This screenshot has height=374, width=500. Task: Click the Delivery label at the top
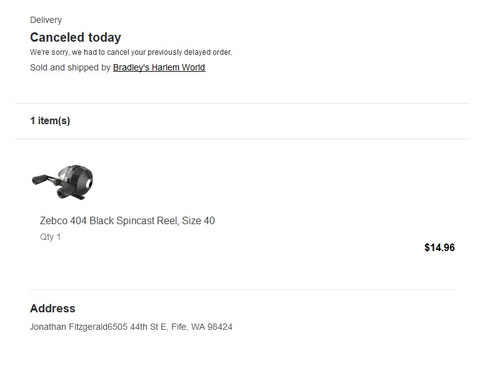tap(46, 20)
